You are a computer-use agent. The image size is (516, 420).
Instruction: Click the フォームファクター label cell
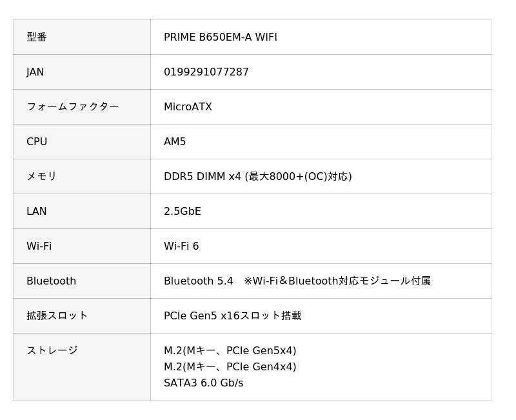click(72, 107)
